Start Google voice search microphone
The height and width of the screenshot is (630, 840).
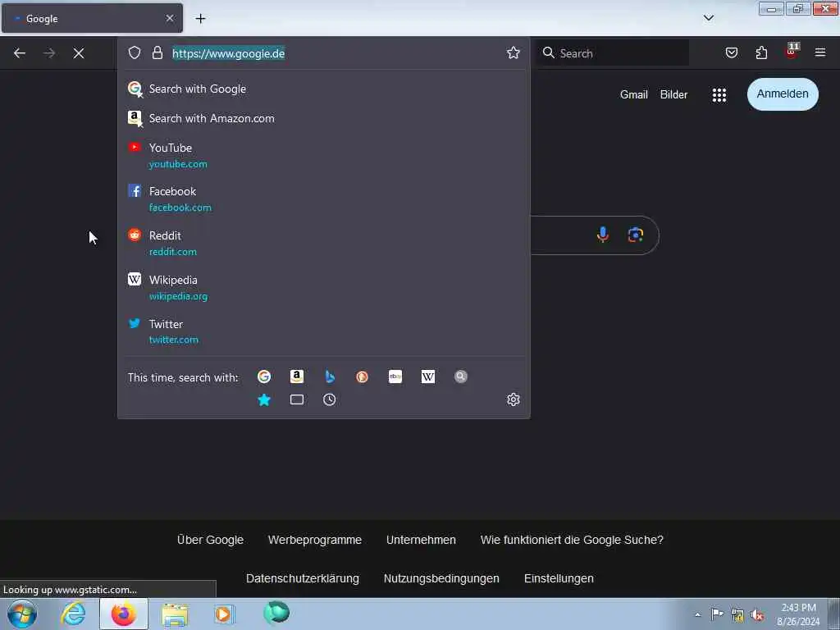point(603,235)
